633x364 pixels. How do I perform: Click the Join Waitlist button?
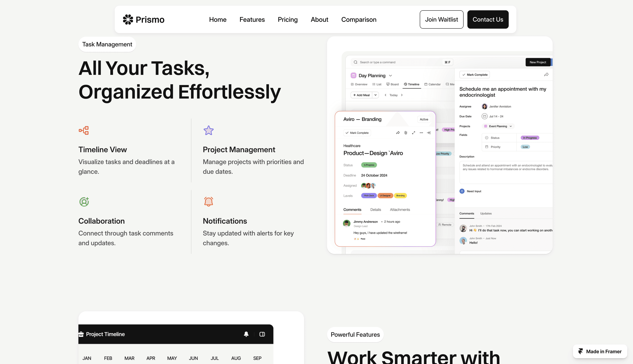[x=441, y=19]
